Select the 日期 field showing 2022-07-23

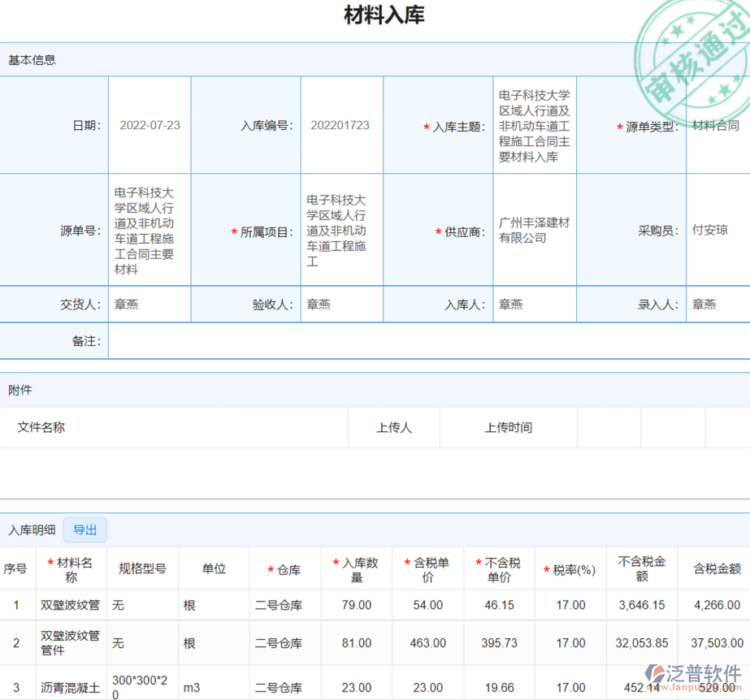[x=150, y=125]
